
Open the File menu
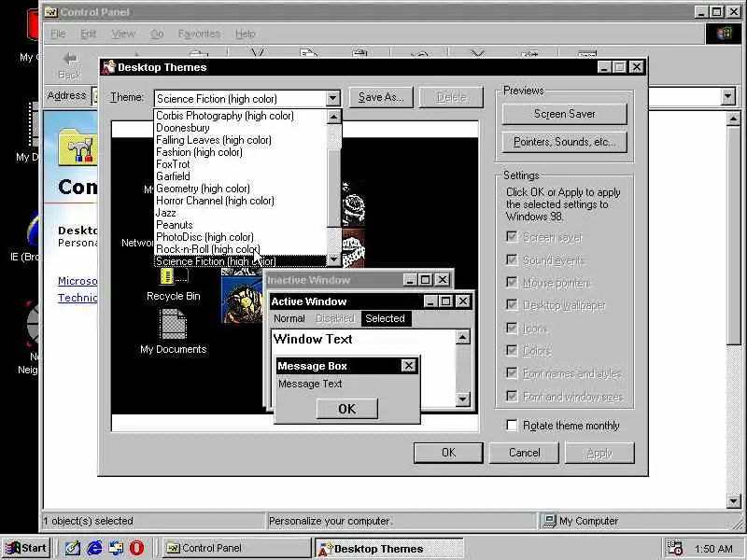point(58,34)
